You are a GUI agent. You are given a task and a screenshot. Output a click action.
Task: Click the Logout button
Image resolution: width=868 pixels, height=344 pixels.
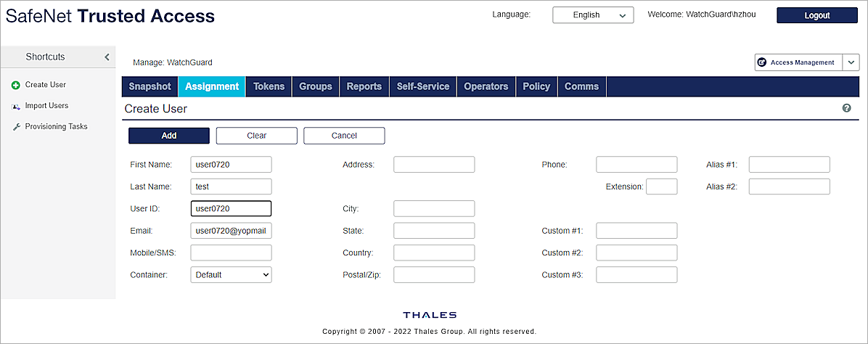(817, 15)
